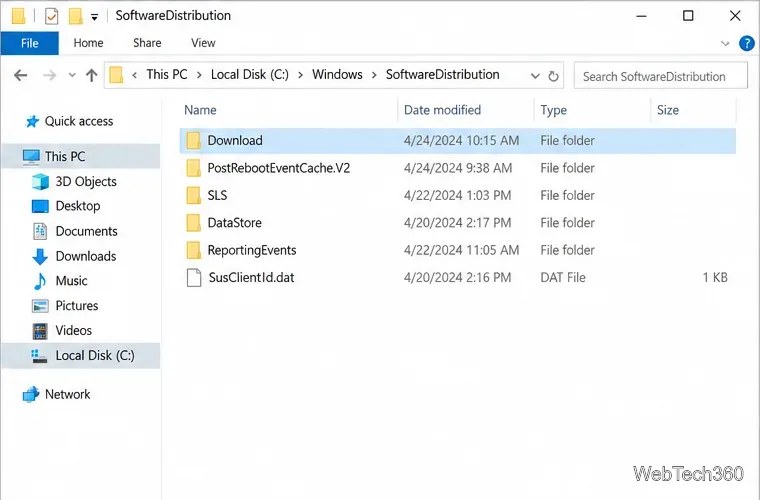760x500 pixels.
Task: Click the folder icon in the address bar
Action: [116, 75]
